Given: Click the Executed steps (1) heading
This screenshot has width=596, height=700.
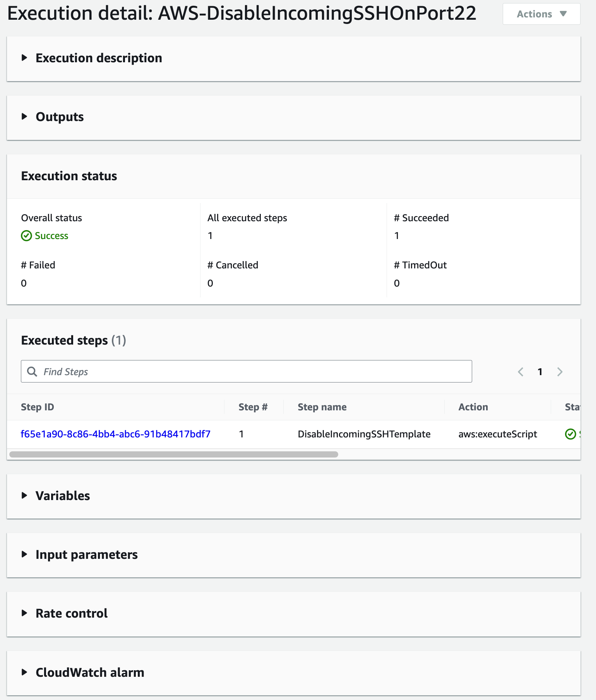Looking at the screenshot, I should coord(74,340).
